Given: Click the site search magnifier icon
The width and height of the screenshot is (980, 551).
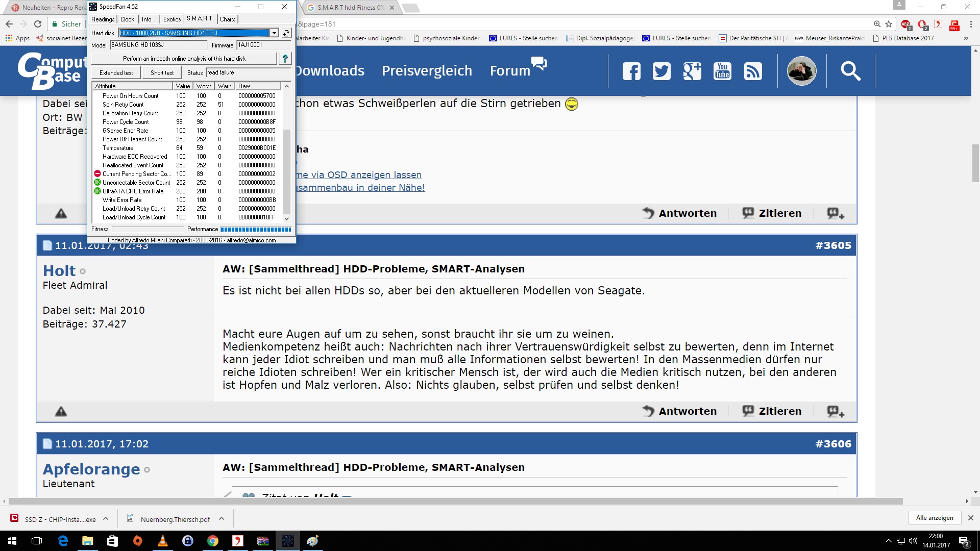Looking at the screenshot, I should [850, 71].
